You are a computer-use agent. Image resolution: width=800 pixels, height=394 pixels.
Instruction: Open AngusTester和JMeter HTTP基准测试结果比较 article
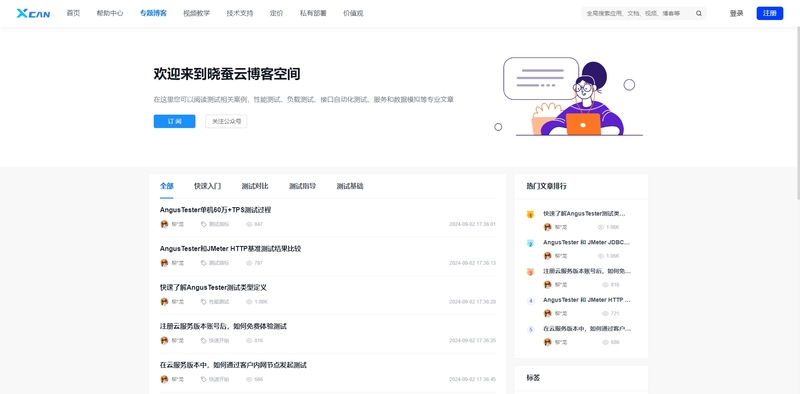point(231,249)
